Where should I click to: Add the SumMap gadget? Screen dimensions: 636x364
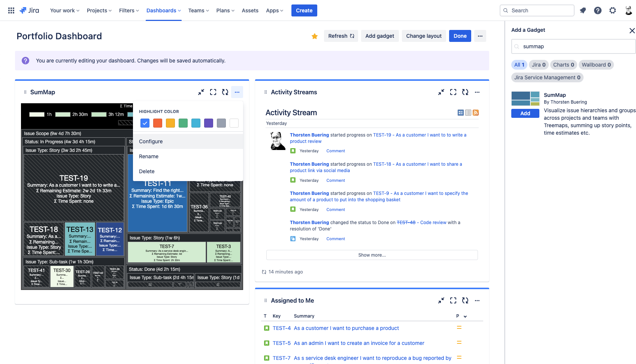(525, 113)
